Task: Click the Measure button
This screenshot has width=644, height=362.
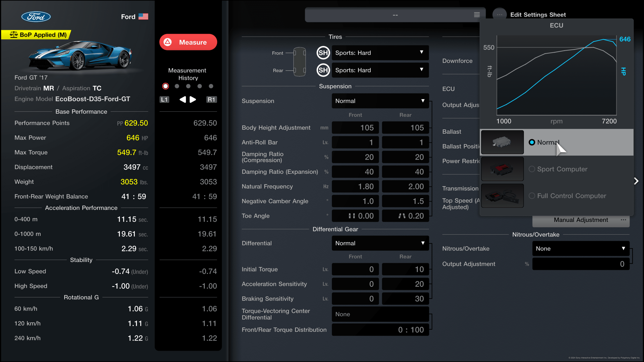Action: 188,42
